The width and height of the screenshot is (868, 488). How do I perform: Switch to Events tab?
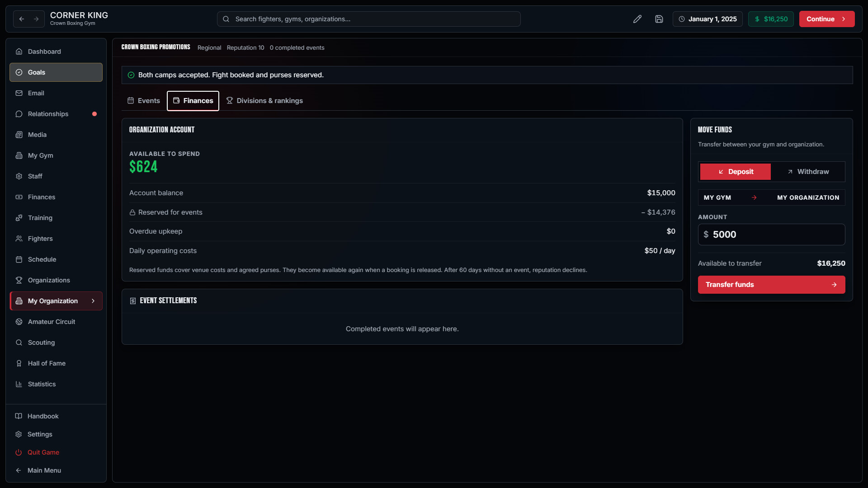point(144,101)
